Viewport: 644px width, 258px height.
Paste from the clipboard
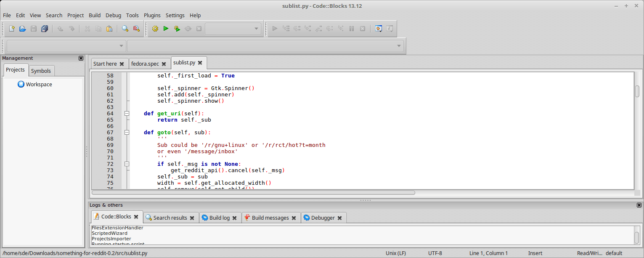click(109, 28)
